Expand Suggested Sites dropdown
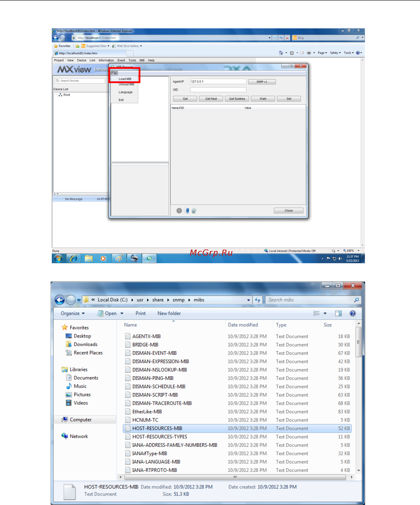This screenshot has width=420, height=505. [x=108, y=46]
